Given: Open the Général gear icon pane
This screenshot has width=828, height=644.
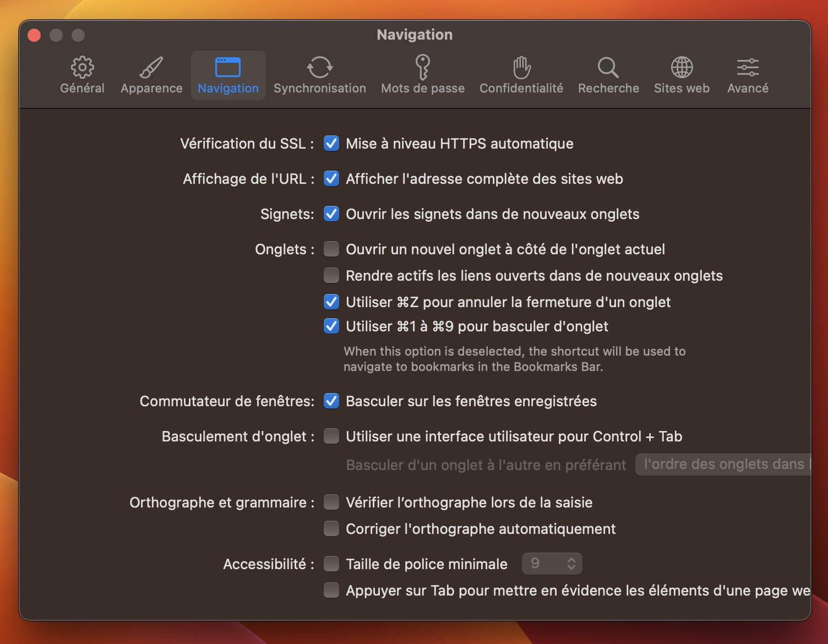Looking at the screenshot, I should click(x=82, y=68).
